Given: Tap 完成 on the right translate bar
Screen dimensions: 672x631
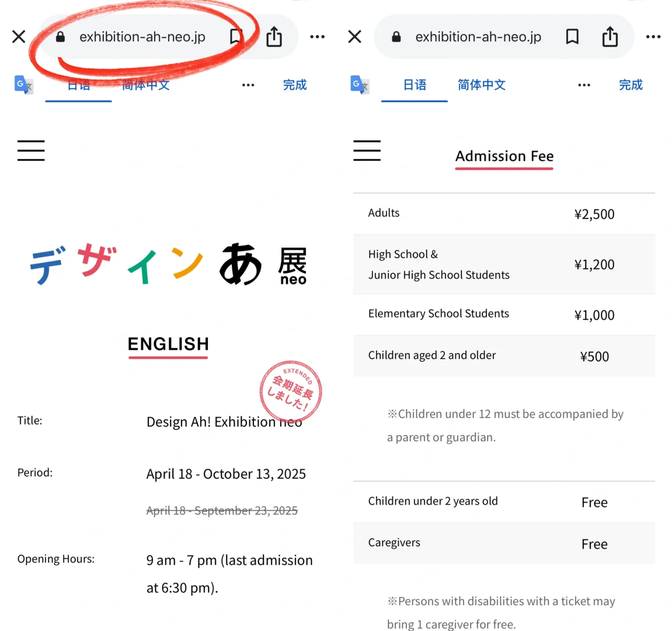Looking at the screenshot, I should click(631, 85).
